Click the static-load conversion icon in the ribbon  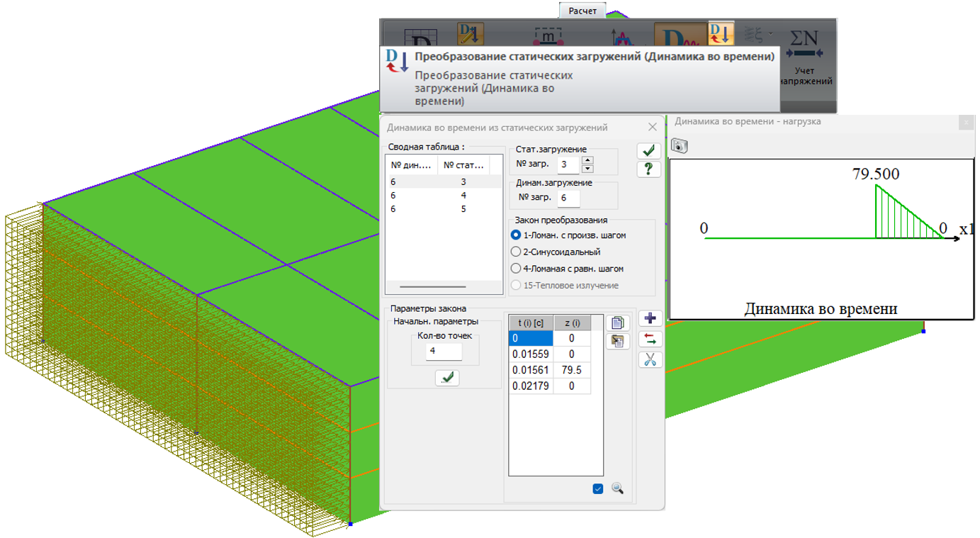721,33
